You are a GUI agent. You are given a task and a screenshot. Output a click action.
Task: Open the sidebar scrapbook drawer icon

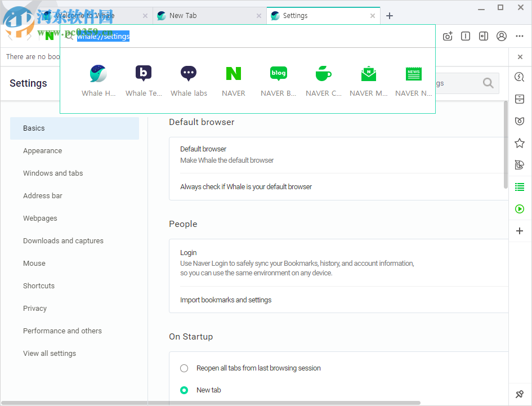pyautogui.click(x=520, y=99)
